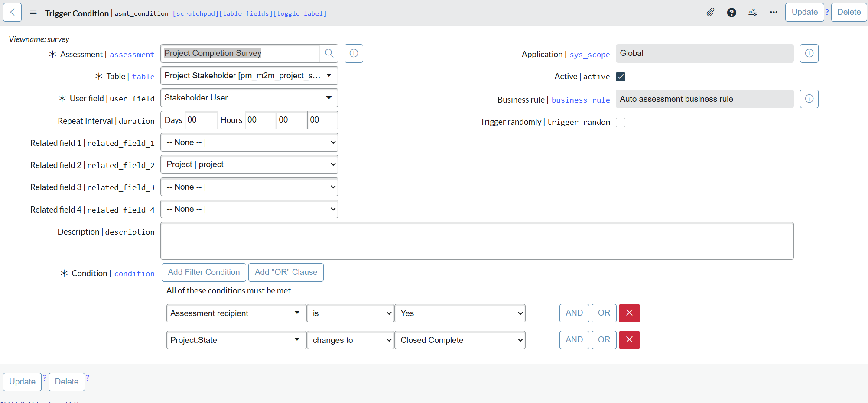Open the form context menu icon
Viewport: 868px width, 403px height.
coord(33,12)
